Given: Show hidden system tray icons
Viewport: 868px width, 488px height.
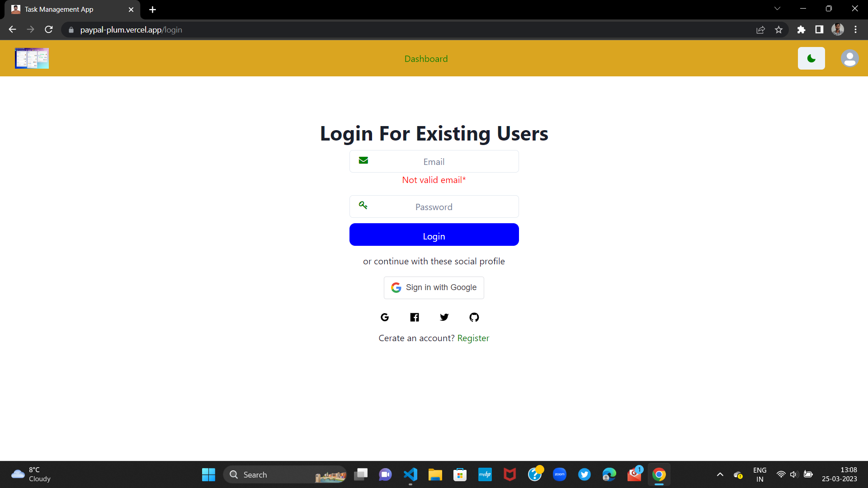Looking at the screenshot, I should [x=720, y=474].
